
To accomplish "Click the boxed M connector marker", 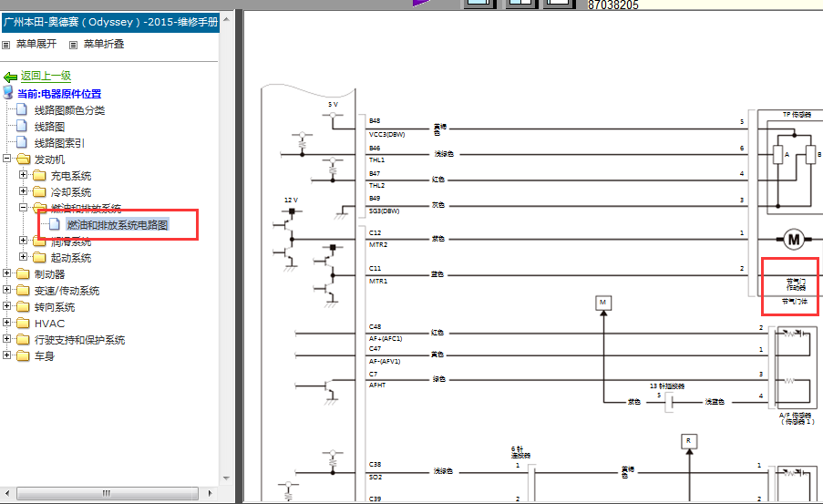I will [x=603, y=303].
